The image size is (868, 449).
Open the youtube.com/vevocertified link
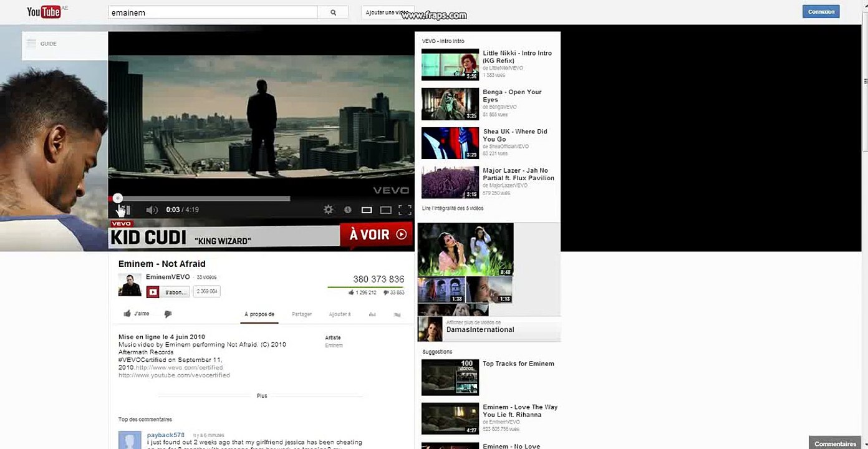point(174,375)
